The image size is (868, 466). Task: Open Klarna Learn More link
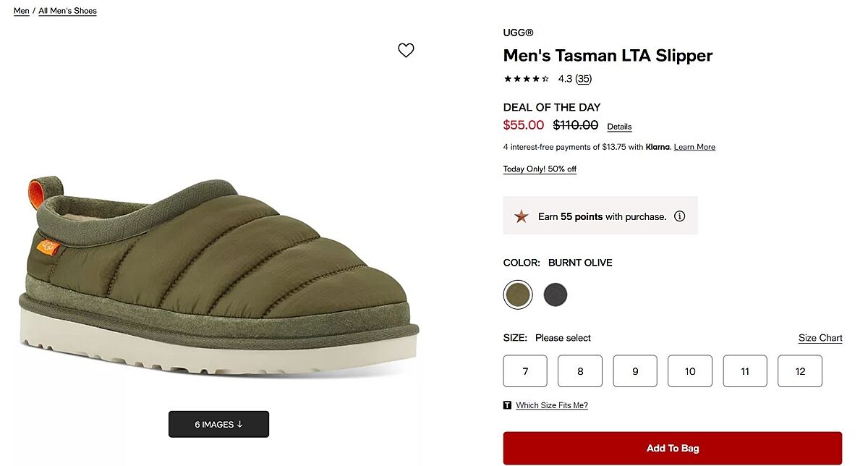694,147
